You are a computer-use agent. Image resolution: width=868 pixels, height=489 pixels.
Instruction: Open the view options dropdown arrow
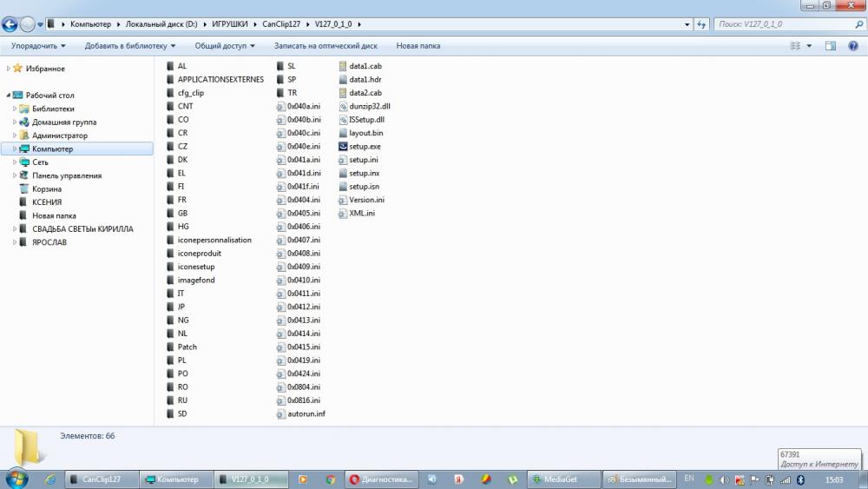tap(809, 46)
